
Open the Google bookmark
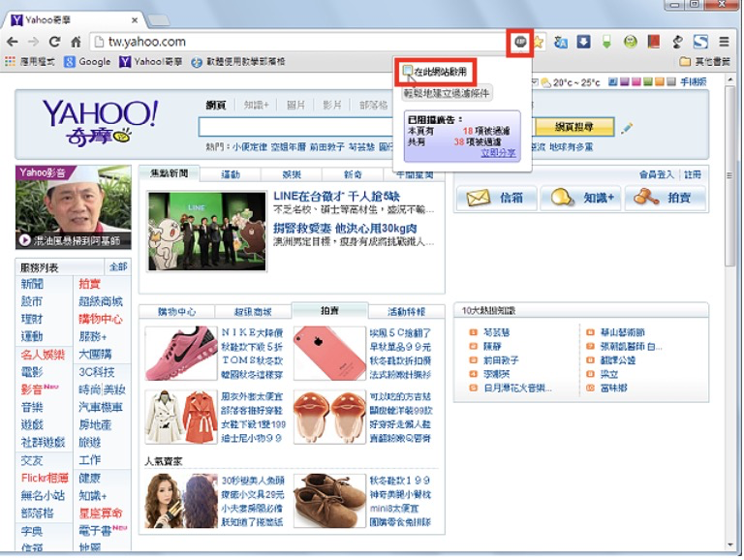tap(87, 62)
